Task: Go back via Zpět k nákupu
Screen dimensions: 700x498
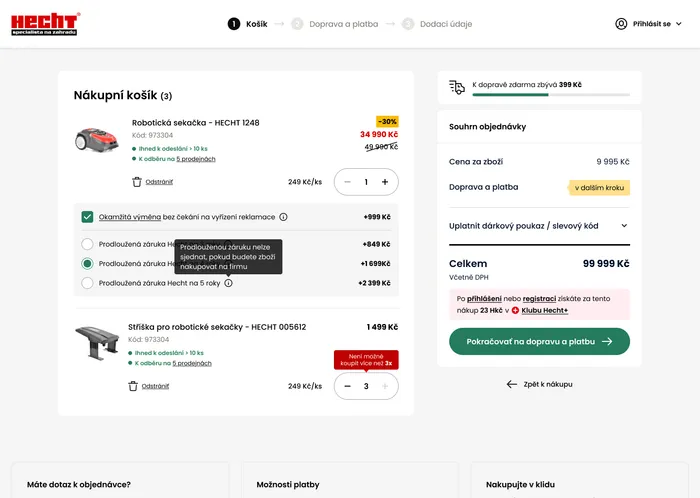Action: (539, 384)
